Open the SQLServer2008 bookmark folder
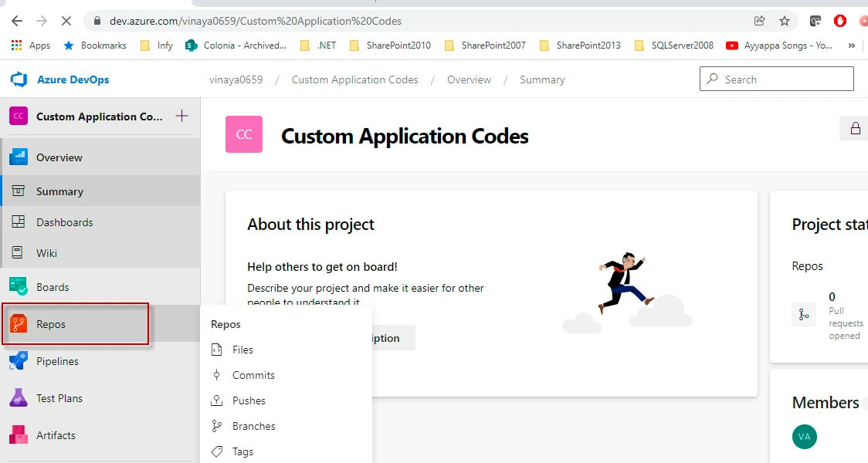Image resolution: width=868 pixels, height=463 pixels. [673, 46]
